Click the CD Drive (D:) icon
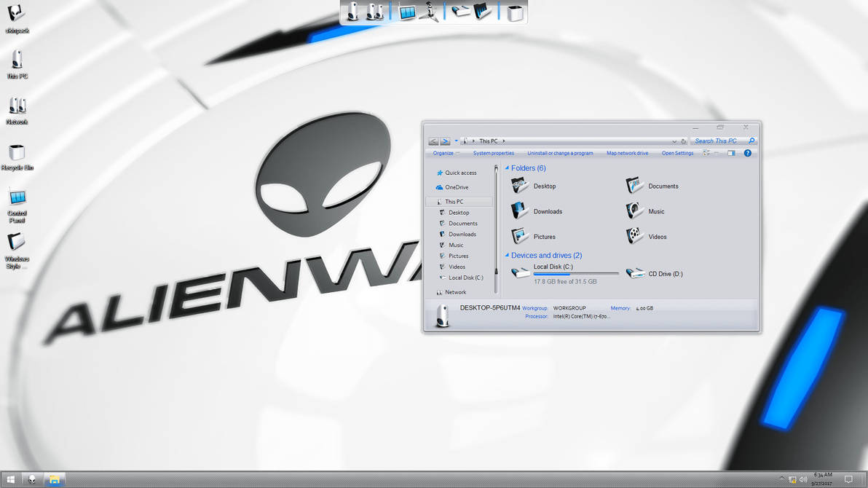Image resolution: width=868 pixels, height=488 pixels. [636, 274]
